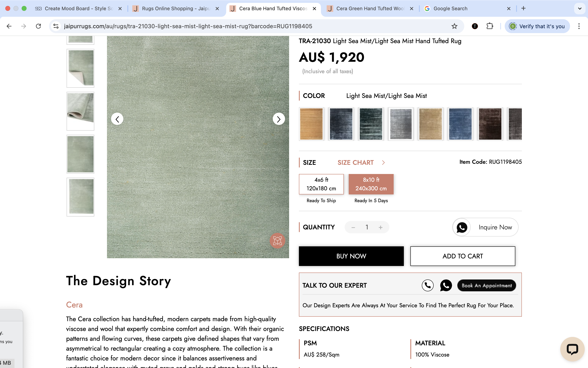588x368 pixels.
Task: Choose the medium blue color swatch
Action: (460, 124)
